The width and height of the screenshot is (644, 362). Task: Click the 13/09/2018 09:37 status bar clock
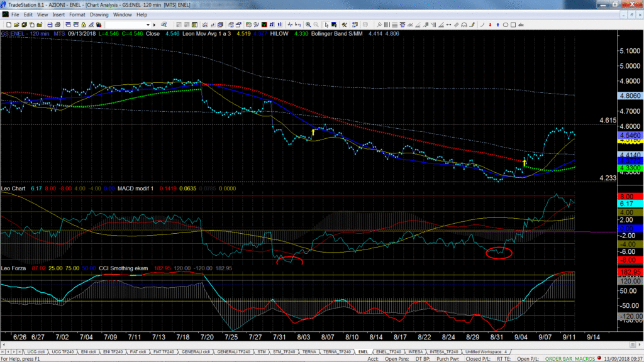(x=623, y=359)
